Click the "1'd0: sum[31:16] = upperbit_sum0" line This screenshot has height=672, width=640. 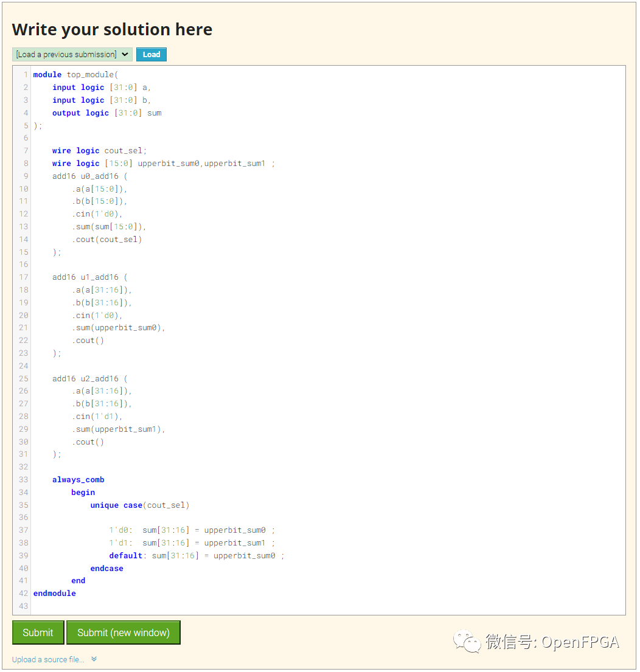pyautogui.click(x=192, y=530)
